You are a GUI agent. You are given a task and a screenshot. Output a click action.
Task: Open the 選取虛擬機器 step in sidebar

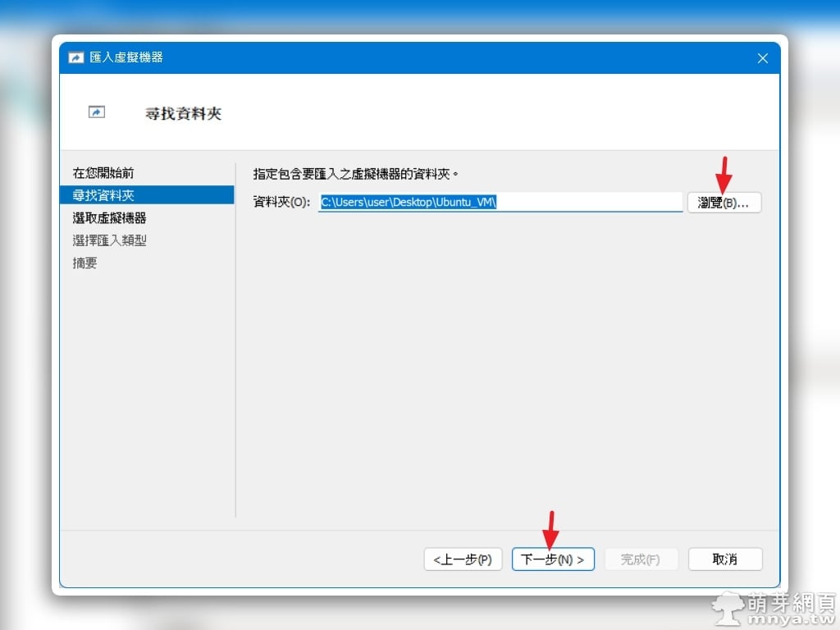pos(109,218)
